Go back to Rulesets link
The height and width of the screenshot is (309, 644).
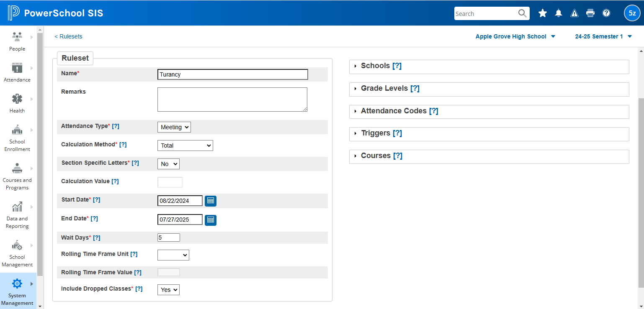click(68, 36)
